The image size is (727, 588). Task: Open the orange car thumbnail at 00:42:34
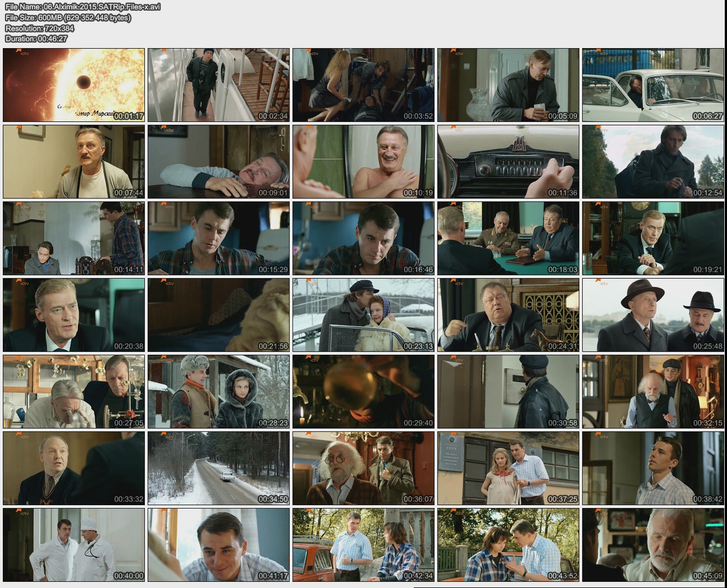coord(363,545)
